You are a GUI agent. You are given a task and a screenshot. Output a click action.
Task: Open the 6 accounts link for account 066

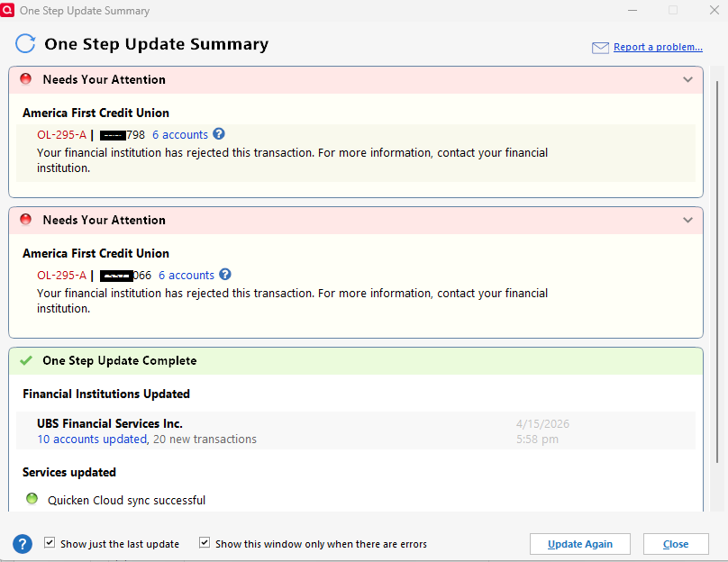pyautogui.click(x=187, y=276)
